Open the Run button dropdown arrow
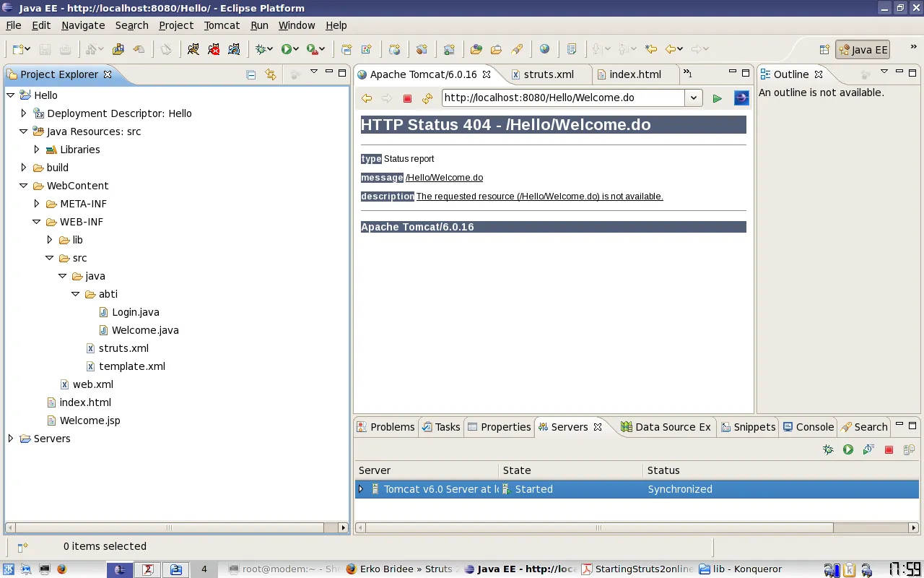 click(x=297, y=49)
